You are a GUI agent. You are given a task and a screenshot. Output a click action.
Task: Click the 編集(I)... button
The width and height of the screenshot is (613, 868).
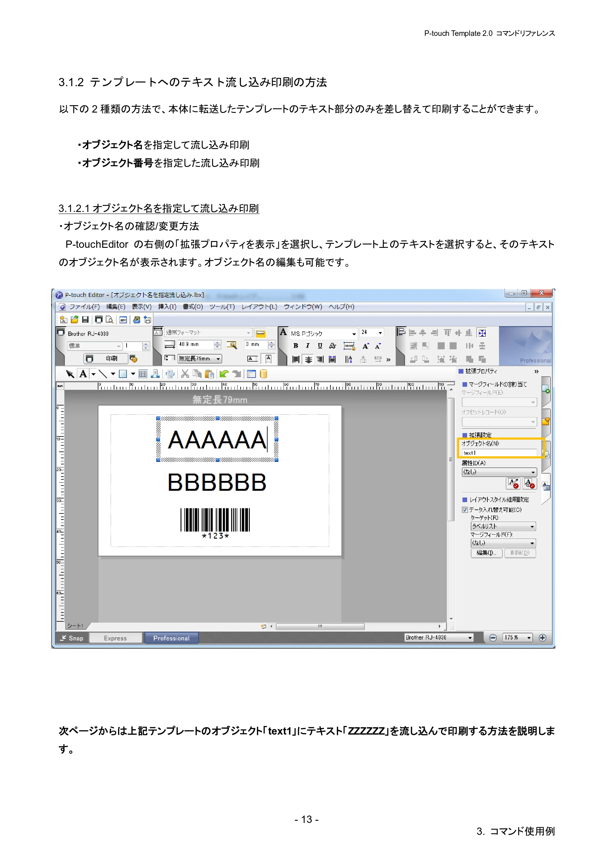pyautogui.click(x=486, y=553)
